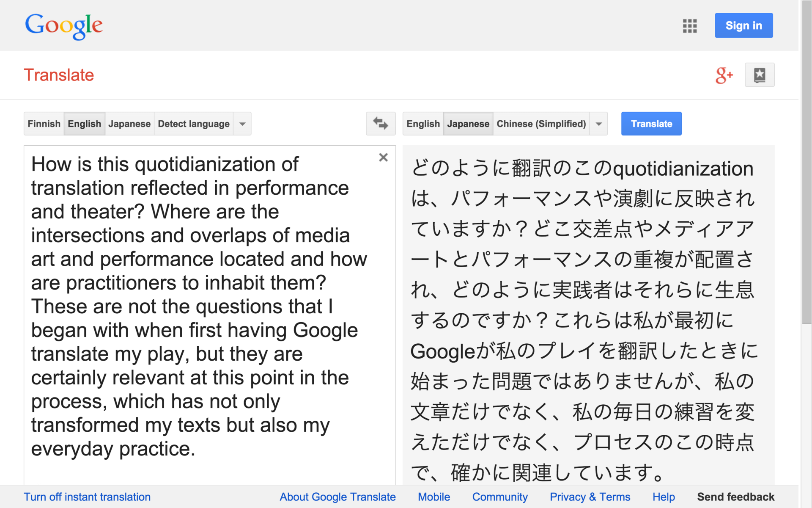Click the Google+ share icon

pos(724,75)
